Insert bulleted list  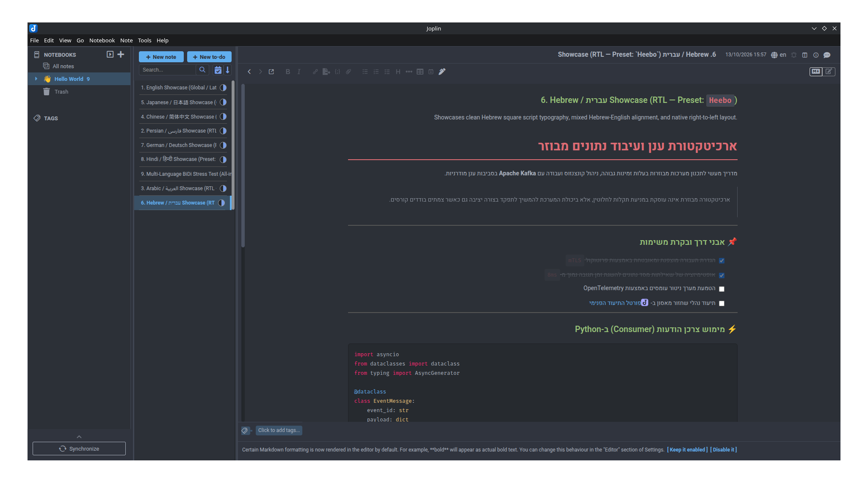365,72
